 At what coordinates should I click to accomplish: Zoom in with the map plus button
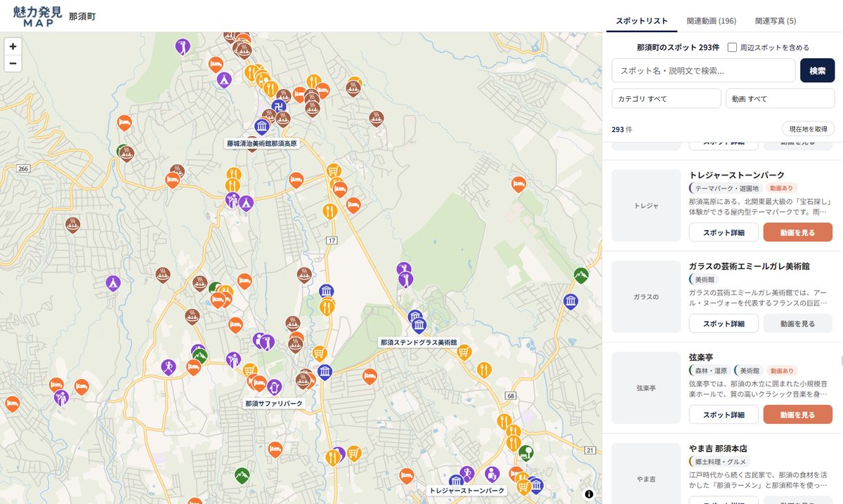pos(13,46)
